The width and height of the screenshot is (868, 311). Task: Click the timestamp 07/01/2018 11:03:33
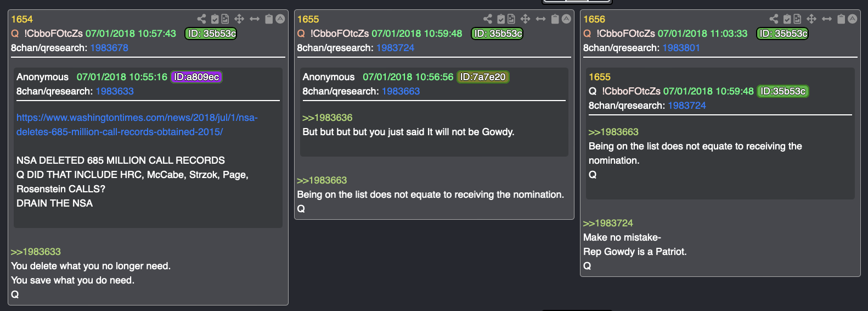702,34
